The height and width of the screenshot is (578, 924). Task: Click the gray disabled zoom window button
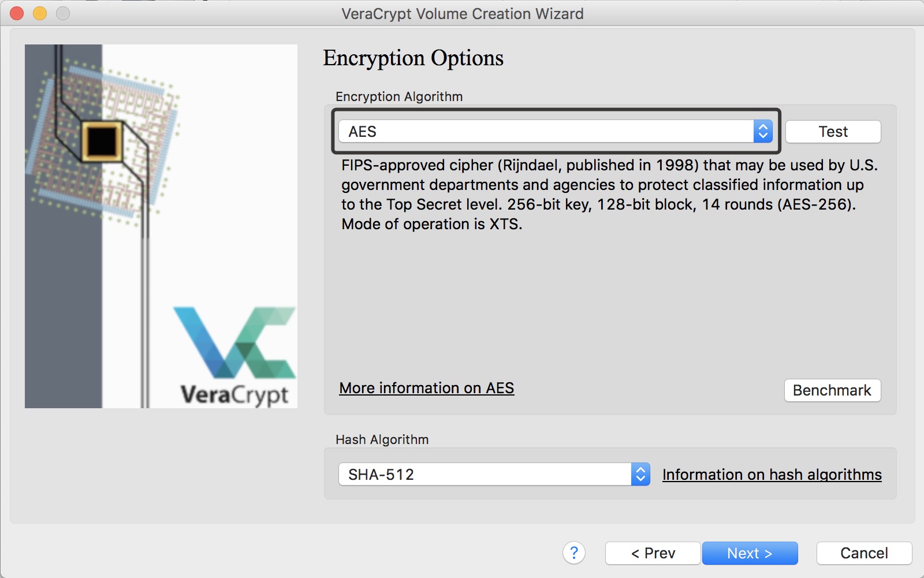click(63, 13)
